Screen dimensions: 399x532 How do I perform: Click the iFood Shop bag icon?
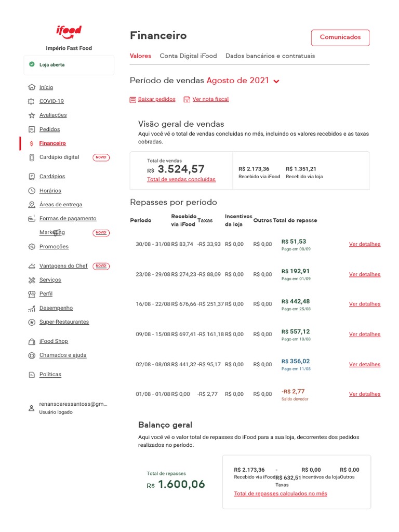coord(32,341)
